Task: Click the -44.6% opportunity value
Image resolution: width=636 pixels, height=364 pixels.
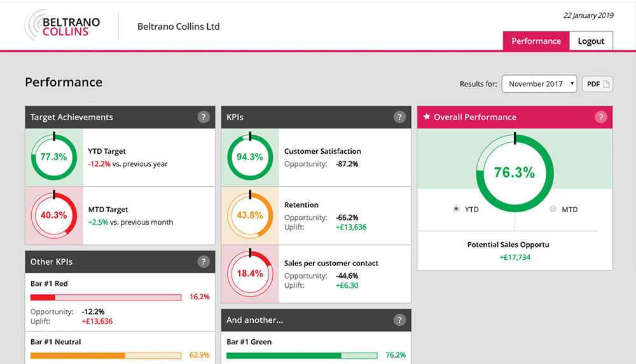Action: tap(347, 276)
